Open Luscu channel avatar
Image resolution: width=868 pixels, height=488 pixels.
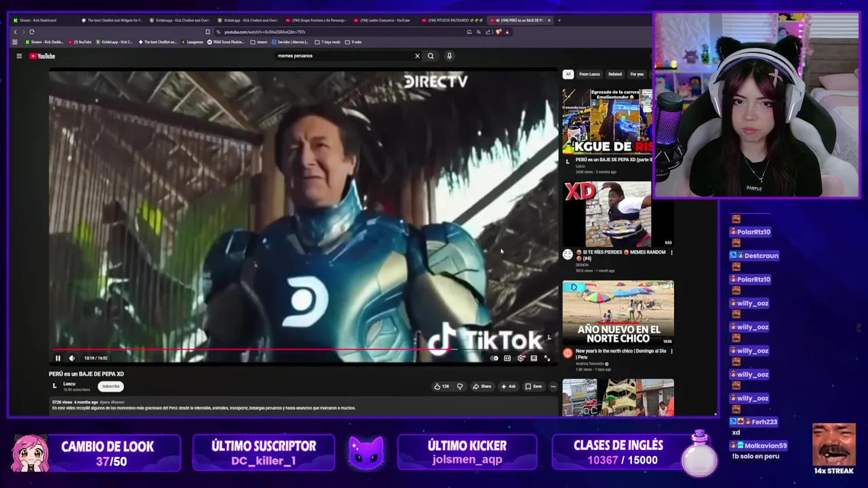(54, 386)
